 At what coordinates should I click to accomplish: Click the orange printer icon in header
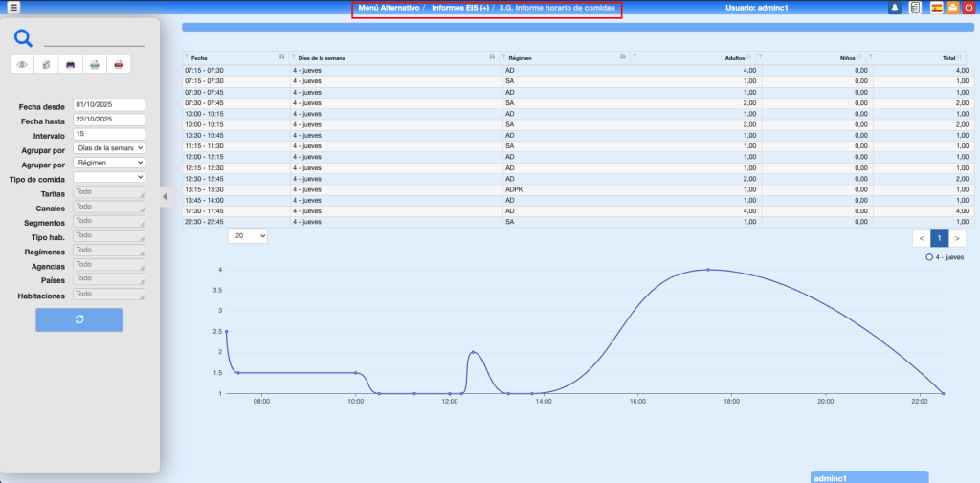click(x=952, y=8)
